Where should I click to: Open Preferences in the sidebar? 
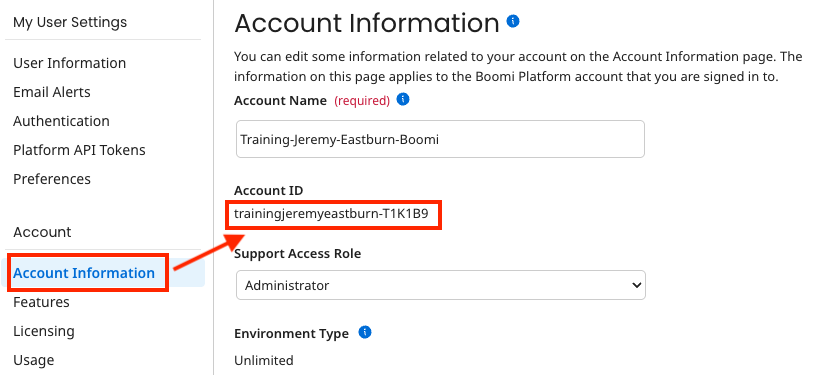tap(52, 179)
